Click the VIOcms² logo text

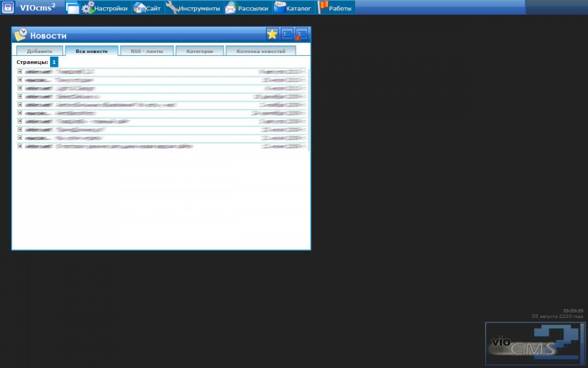pos(37,7)
